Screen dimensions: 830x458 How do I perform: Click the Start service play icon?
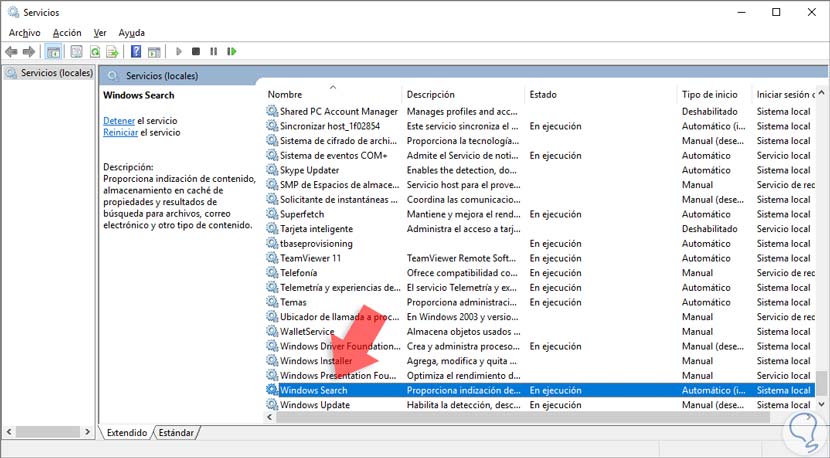pos(179,52)
